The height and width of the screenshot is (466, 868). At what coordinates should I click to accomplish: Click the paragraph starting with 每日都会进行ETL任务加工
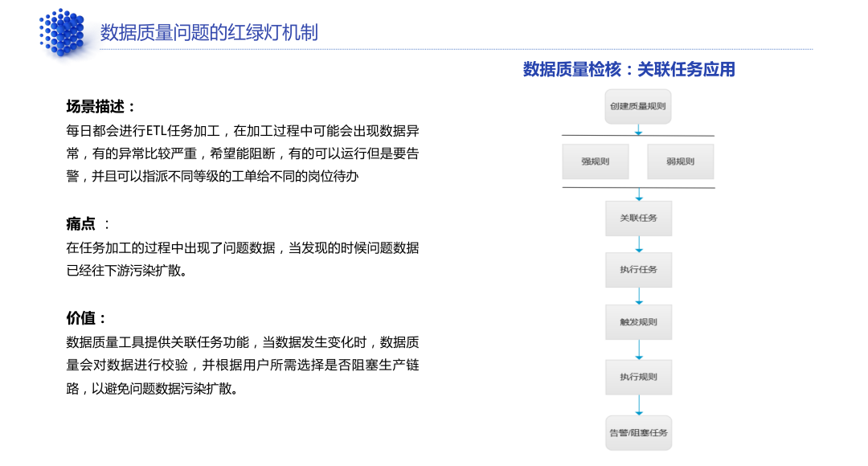[242, 153]
